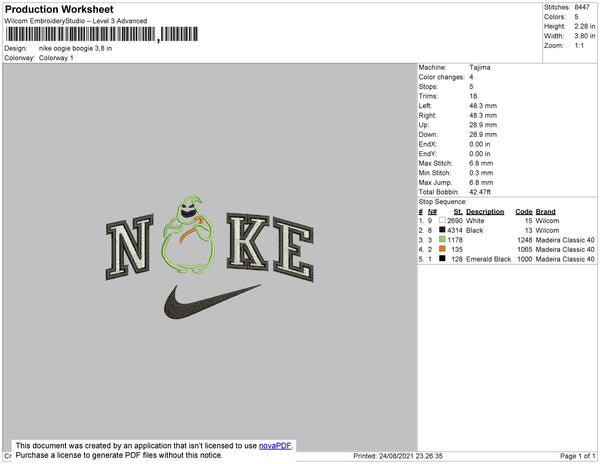Click the white thread color swatch
The image size is (600, 464).
(442, 220)
